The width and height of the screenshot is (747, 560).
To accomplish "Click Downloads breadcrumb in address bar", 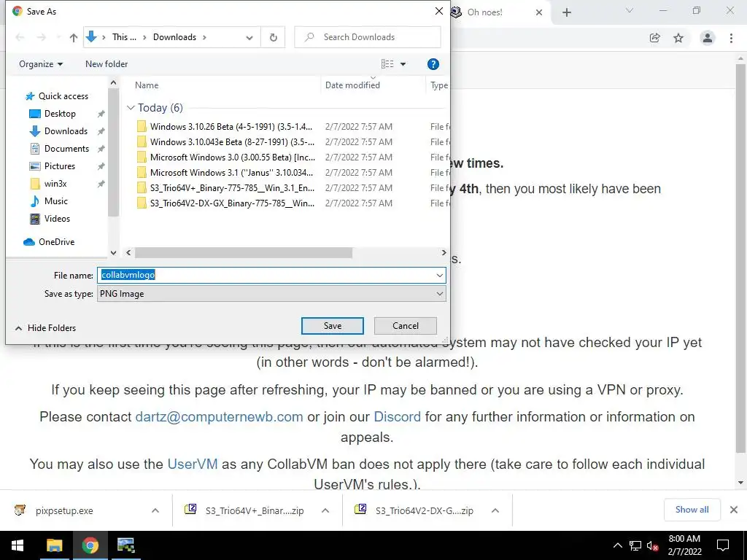I will 174,37.
